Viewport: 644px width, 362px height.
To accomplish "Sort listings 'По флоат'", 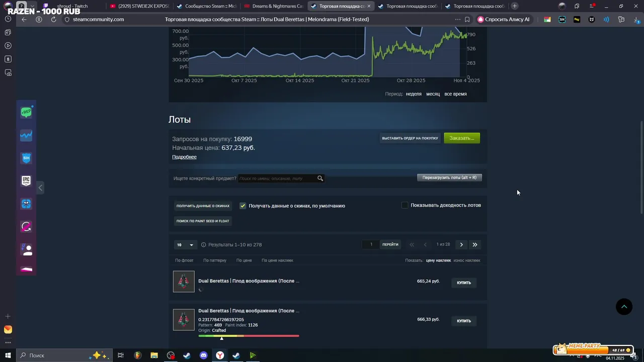I will (184, 260).
